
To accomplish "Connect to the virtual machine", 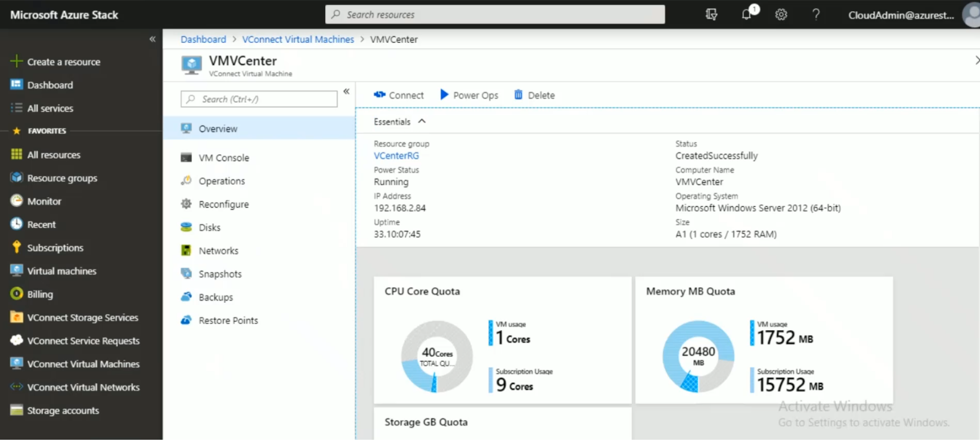I will point(398,95).
